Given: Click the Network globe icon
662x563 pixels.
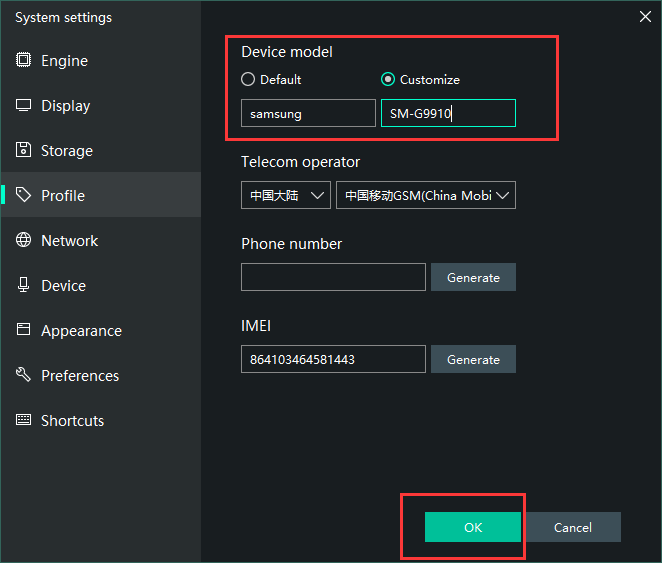Looking at the screenshot, I should coord(24,241).
